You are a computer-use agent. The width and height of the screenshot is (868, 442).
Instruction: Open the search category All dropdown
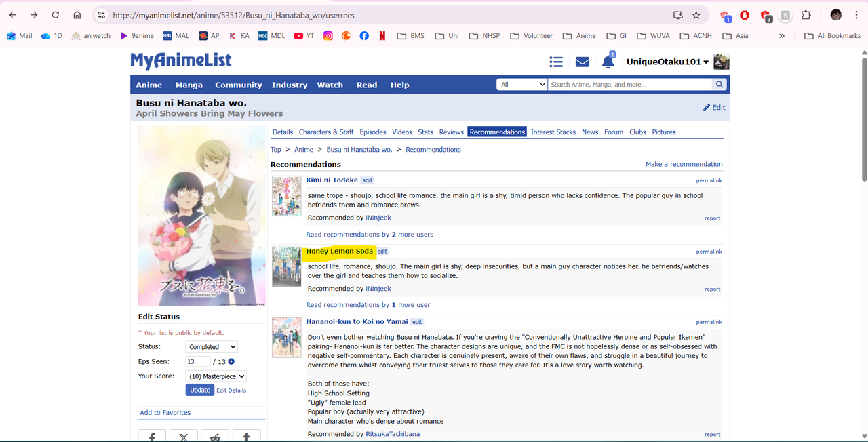pos(522,84)
